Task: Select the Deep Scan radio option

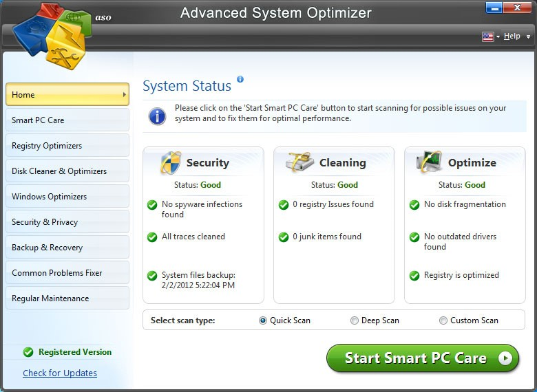Action: tap(355, 320)
